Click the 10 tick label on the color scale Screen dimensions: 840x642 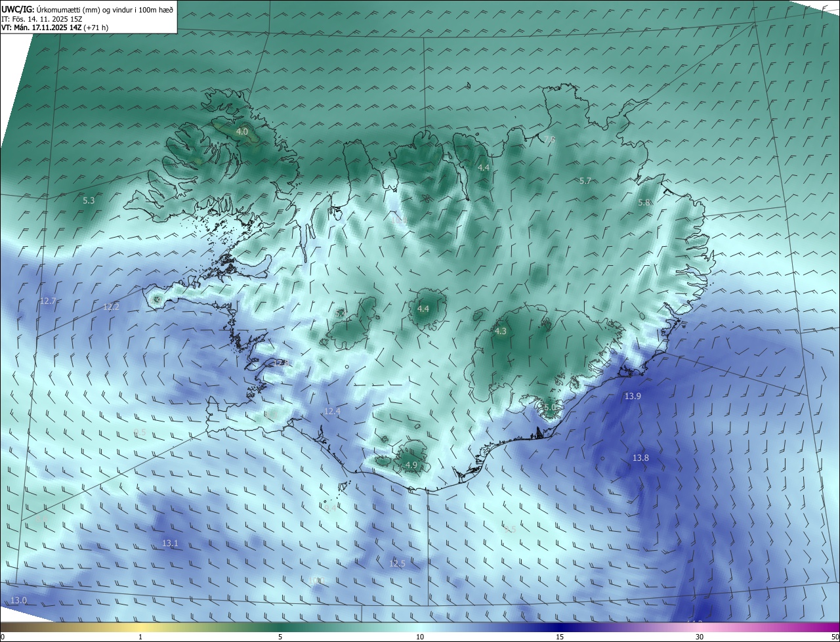point(420,637)
